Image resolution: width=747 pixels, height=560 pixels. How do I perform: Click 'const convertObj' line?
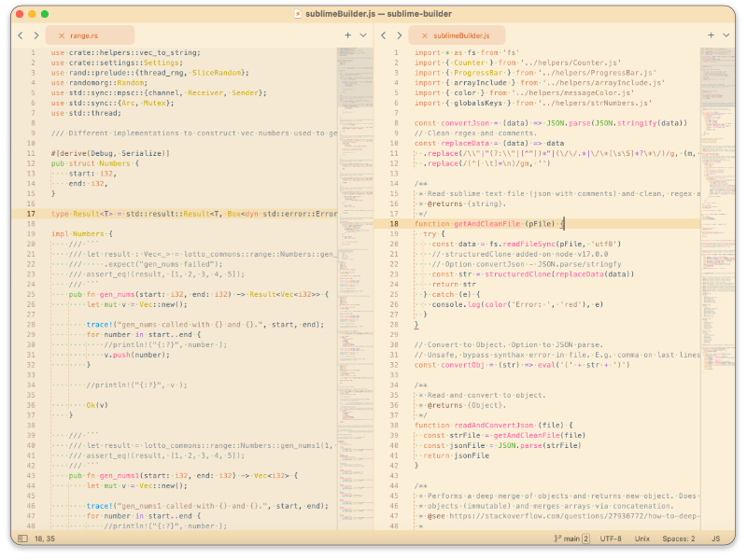pos(522,365)
